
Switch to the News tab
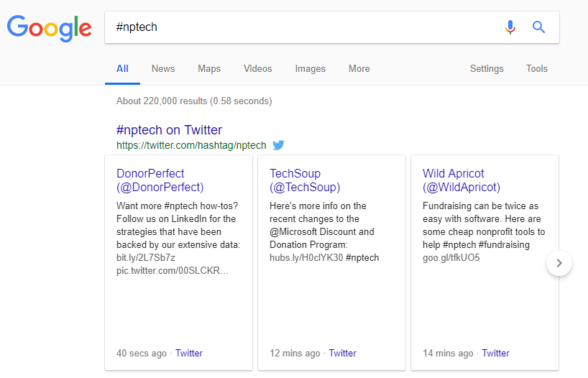click(163, 68)
